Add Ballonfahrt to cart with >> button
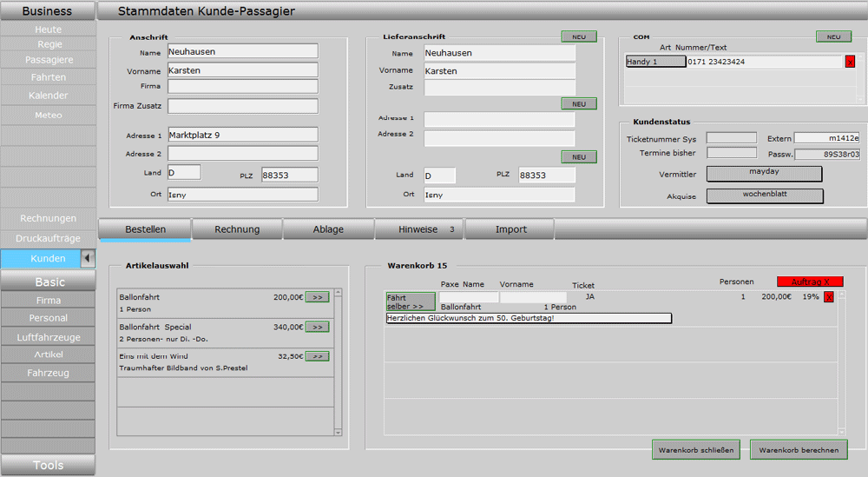 (x=317, y=297)
